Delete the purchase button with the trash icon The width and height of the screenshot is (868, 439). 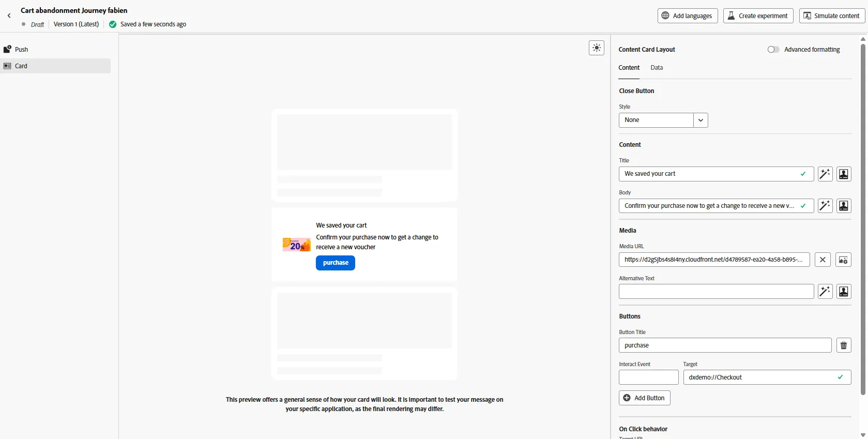click(844, 345)
